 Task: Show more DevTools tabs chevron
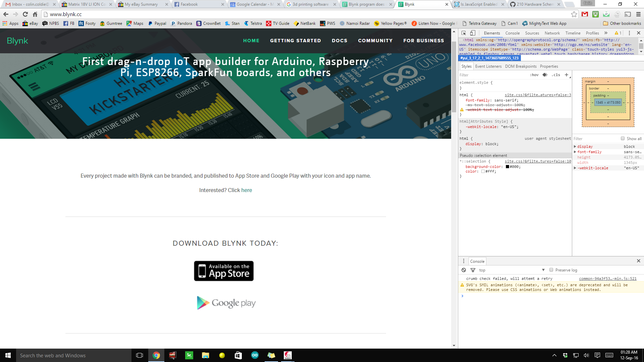coord(606,33)
